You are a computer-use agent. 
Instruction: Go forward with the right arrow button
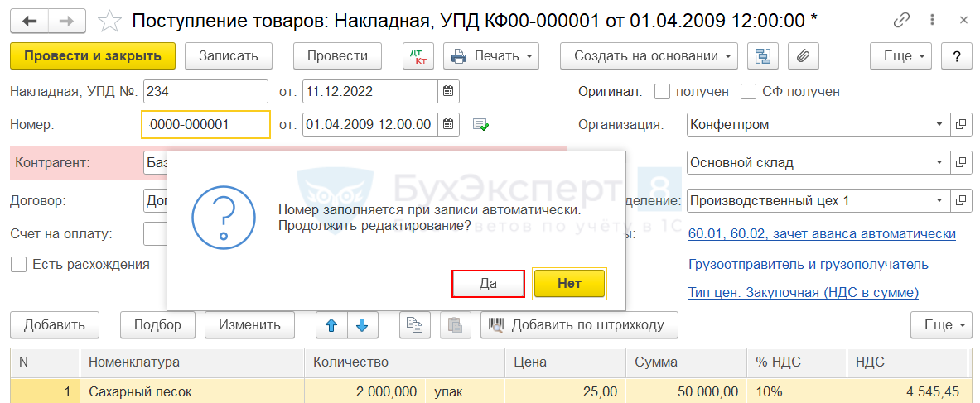[x=66, y=21]
